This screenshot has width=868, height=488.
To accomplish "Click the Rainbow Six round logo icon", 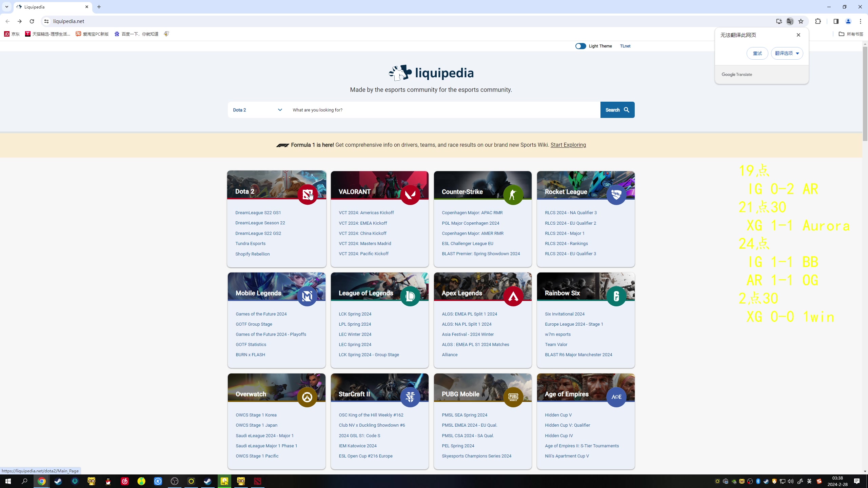I will [616, 296].
